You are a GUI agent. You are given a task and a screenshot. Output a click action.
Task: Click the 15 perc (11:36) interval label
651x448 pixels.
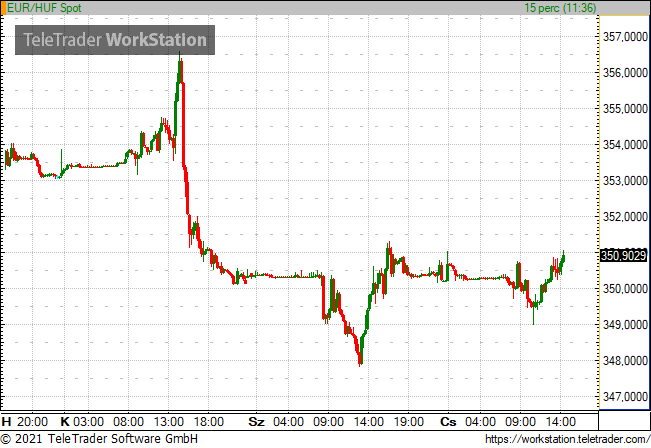[560, 8]
